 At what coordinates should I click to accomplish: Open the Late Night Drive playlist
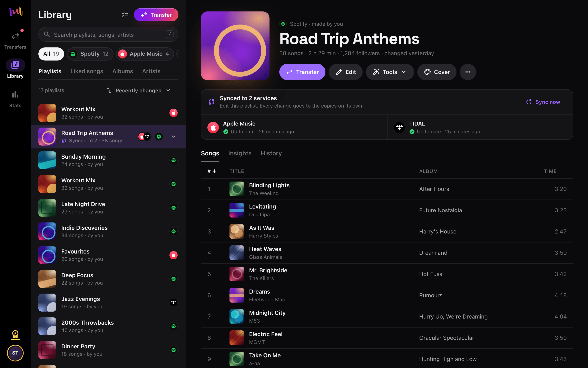click(x=108, y=208)
